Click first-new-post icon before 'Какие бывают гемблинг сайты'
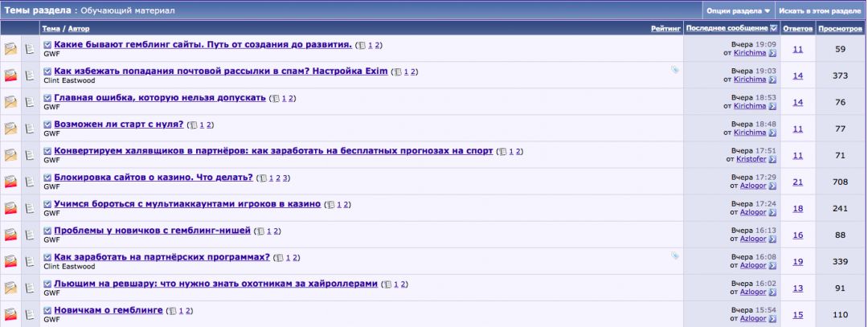The height and width of the screenshot is (327, 868). tap(47, 45)
